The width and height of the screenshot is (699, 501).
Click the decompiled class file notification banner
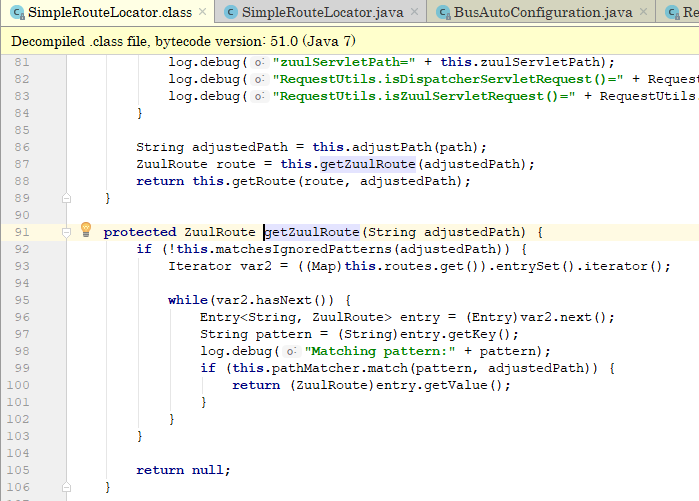pyautogui.click(x=350, y=41)
